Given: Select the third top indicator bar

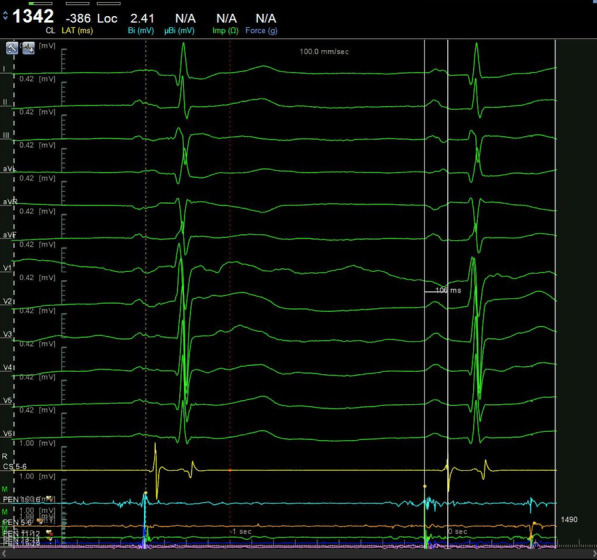Looking at the screenshot, I should click(109, 3).
